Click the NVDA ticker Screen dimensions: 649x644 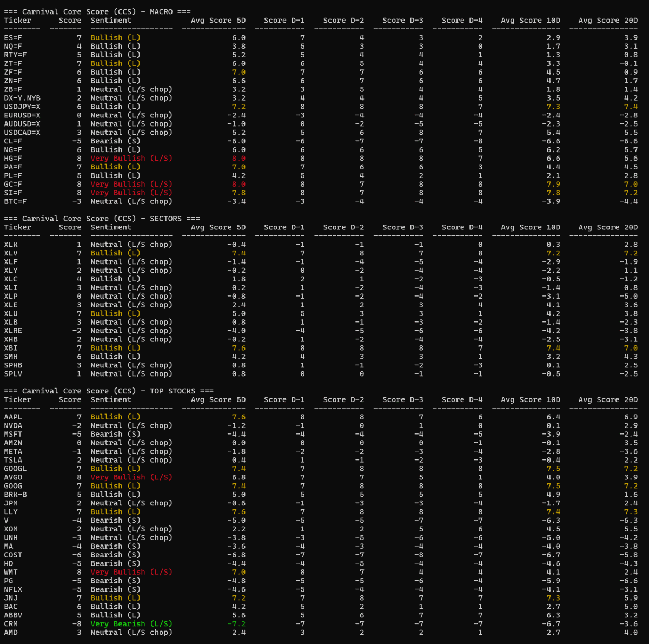pos(13,425)
